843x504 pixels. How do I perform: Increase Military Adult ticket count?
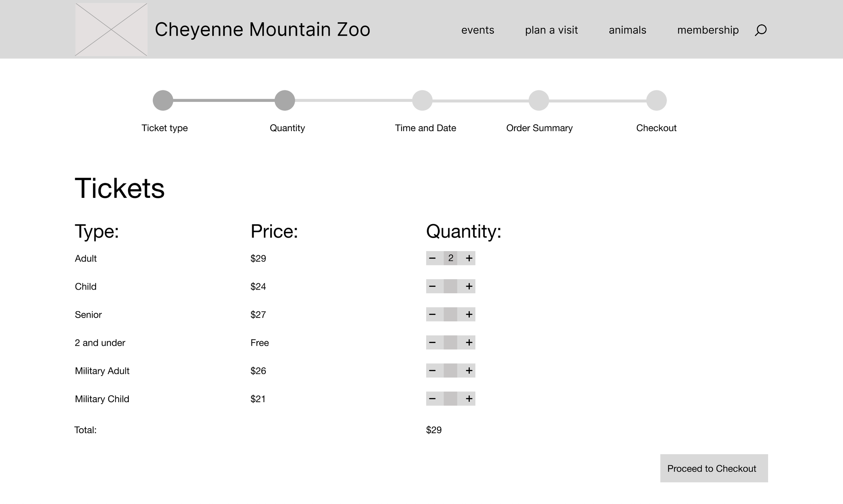point(469,370)
